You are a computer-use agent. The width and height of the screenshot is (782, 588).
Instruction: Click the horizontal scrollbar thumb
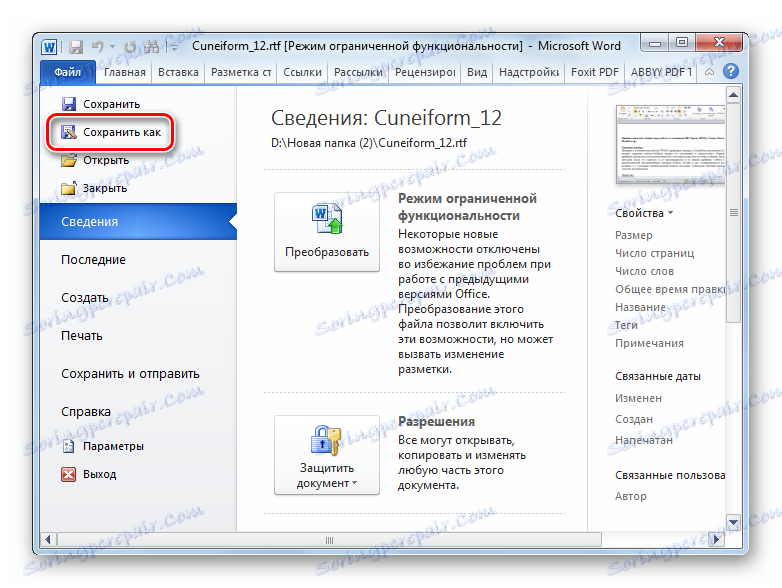[329, 540]
